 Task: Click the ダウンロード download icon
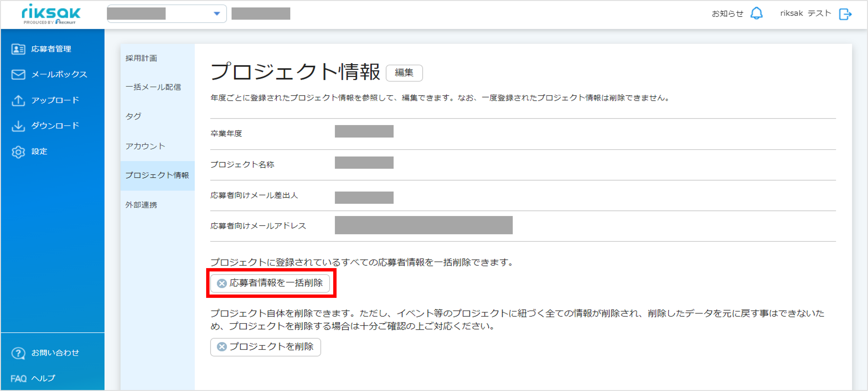[x=18, y=126]
